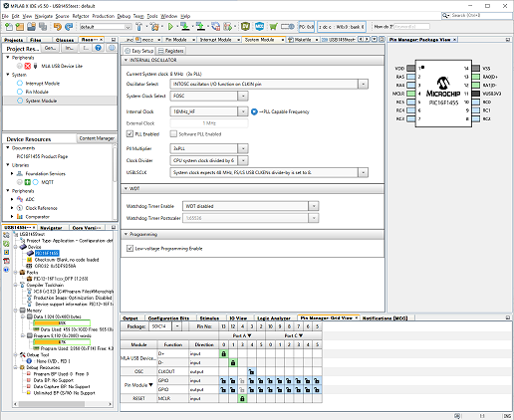Viewport: 514px width, 420px height.
Task: Click the dashboard horizontal scrollbar
Action: pos(52,404)
